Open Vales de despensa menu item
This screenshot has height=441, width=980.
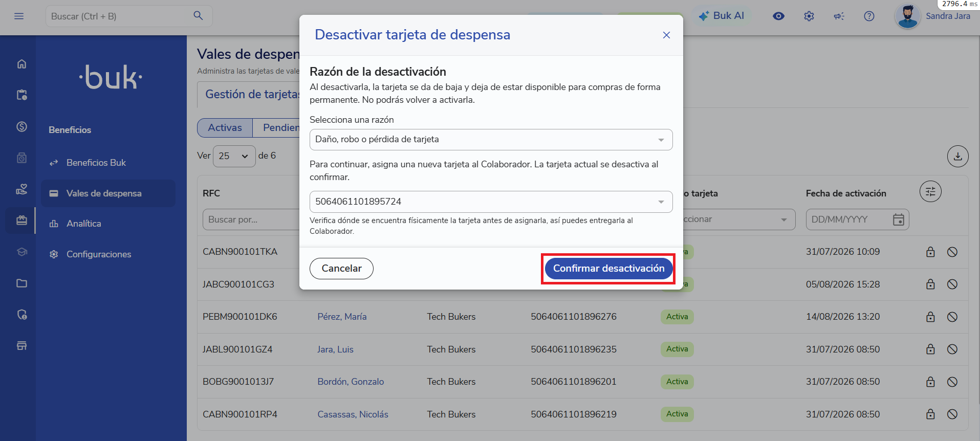[108, 193]
